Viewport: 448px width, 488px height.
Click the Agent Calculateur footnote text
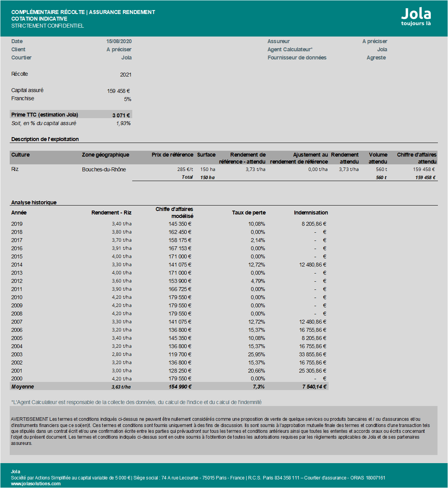click(x=136, y=402)
